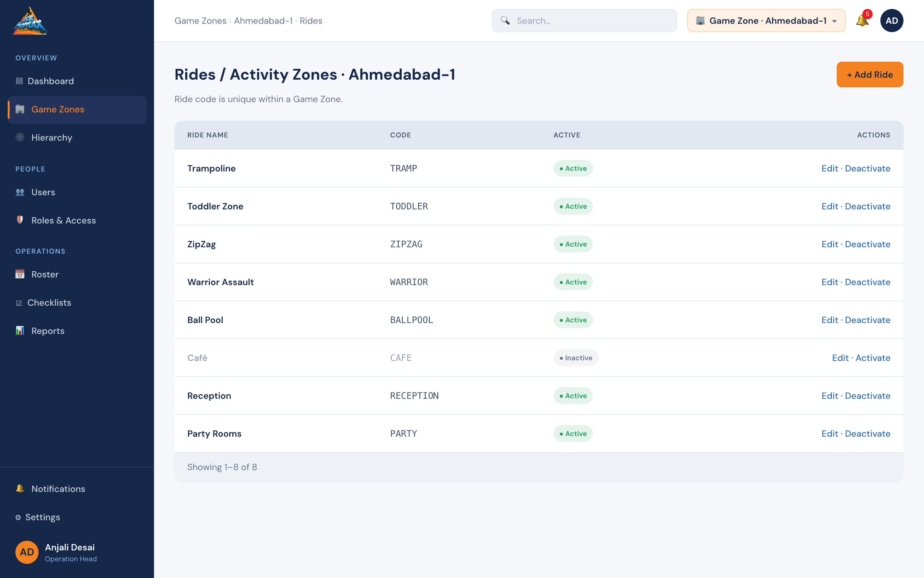Deactivate the Toddler Zone ride
This screenshot has height=578, width=924.
tap(868, 206)
